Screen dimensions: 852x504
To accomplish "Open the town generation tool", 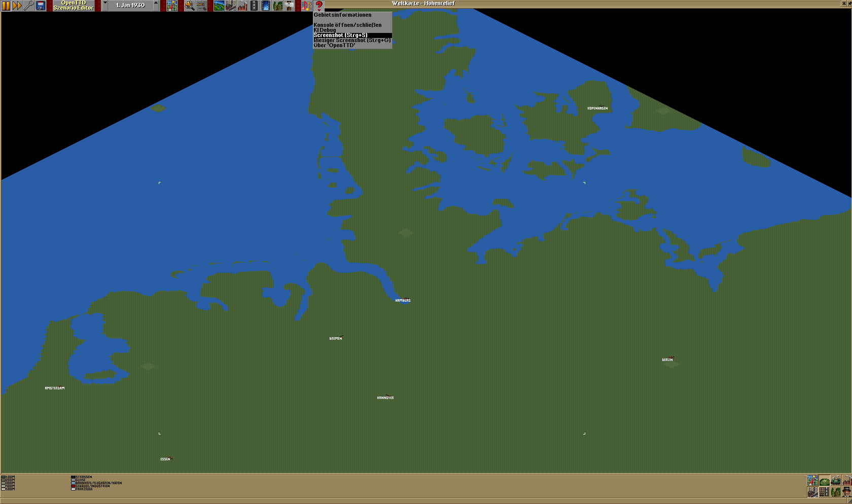I will tap(231, 6).
